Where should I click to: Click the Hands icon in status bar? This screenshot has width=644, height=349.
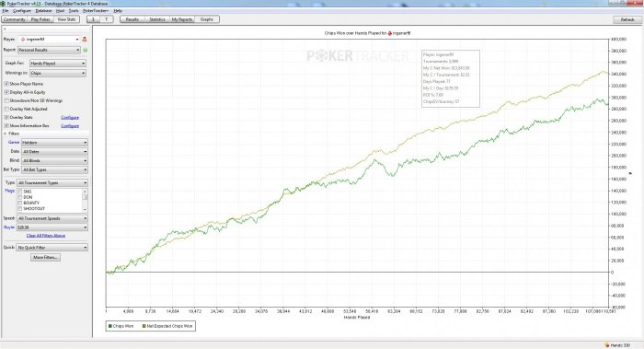tap(607, 345)
